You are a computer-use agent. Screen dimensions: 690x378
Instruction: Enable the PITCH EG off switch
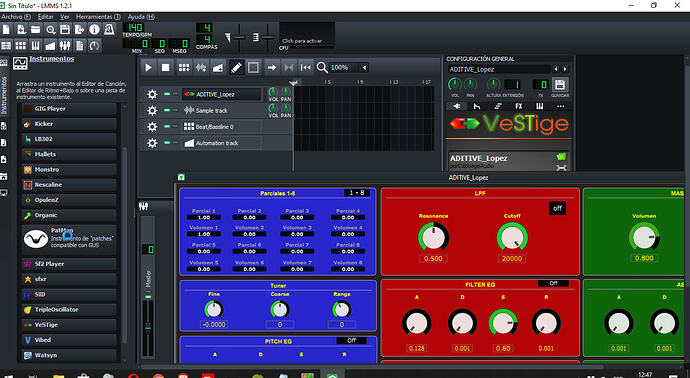[x=351, y=341]
